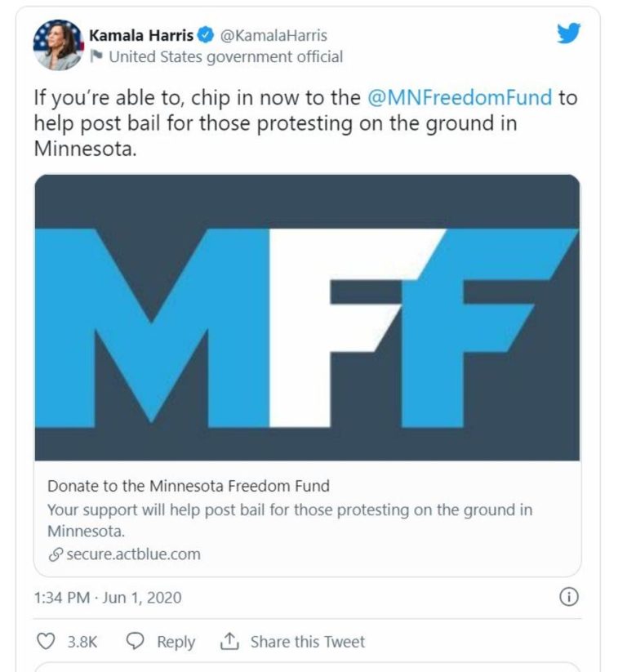Like the tweet with the heart icon

(x=47, y=642)
